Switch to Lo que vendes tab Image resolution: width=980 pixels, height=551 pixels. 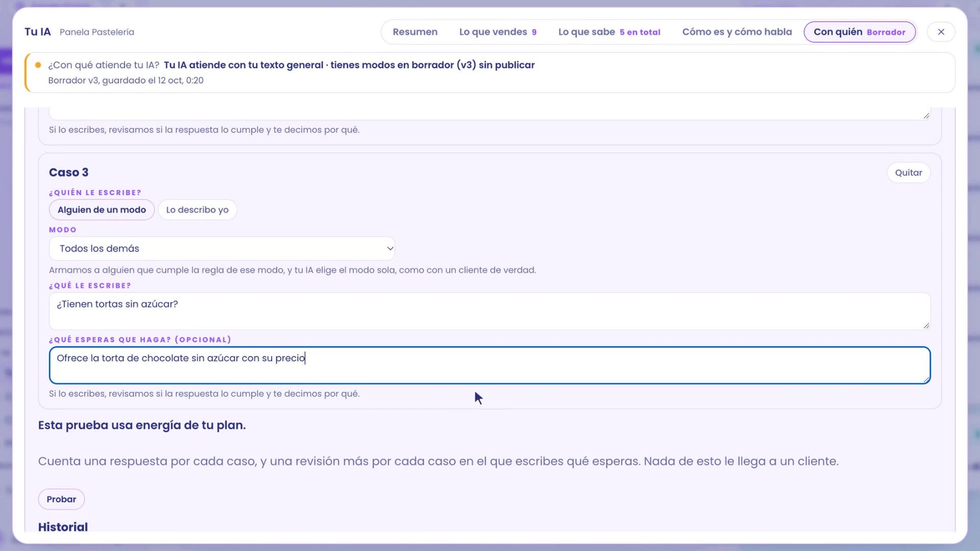click(498, 32)
